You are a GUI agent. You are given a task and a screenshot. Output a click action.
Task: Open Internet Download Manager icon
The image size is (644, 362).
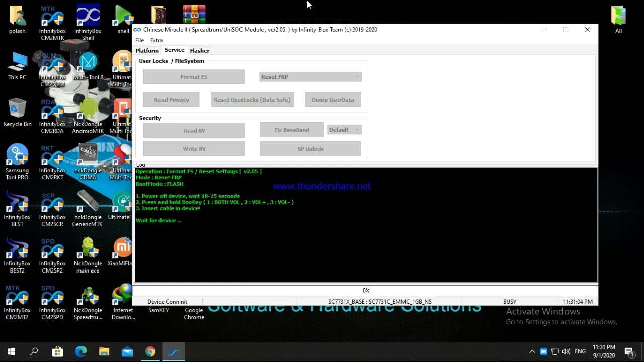pyautogui.click(x=123, y=302)
